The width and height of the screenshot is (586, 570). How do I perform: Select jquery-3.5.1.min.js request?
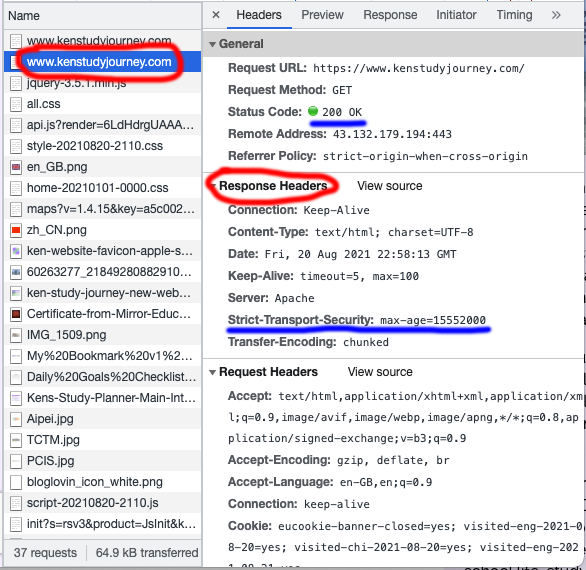[x=103, y=83]
